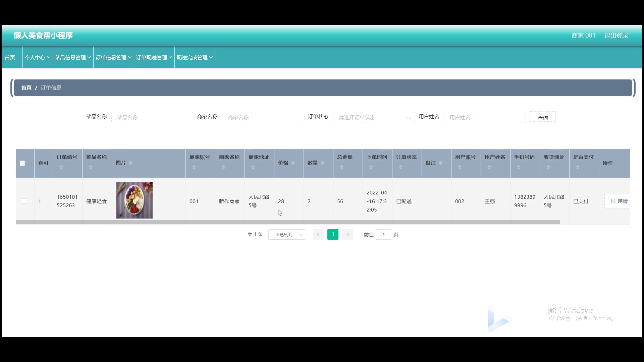
Task: Click 共 1 条 total count text
Action: pyautogui.click(x=255, y=235)
